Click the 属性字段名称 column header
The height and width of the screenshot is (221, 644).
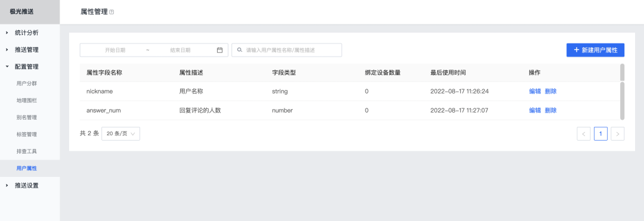pos(104,73)
